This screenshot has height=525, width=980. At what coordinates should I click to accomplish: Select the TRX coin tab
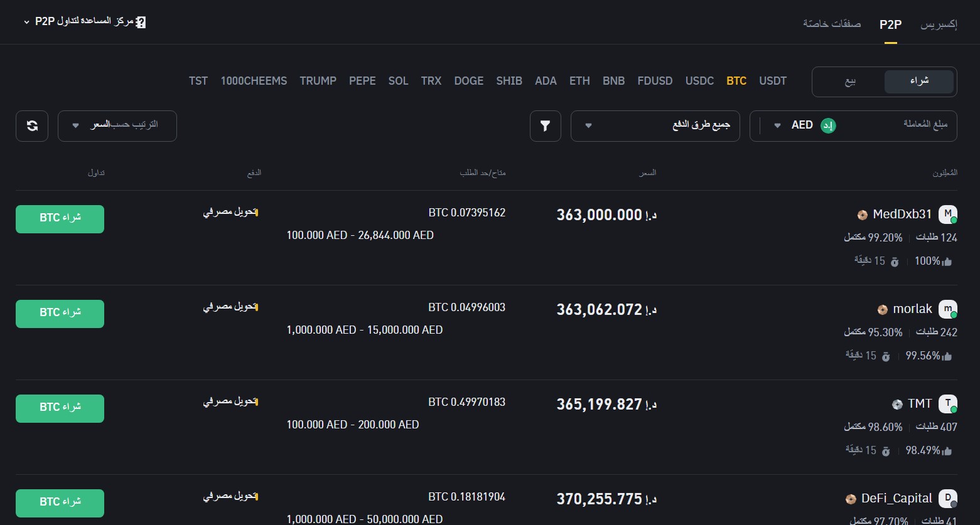tap(431, 81)
